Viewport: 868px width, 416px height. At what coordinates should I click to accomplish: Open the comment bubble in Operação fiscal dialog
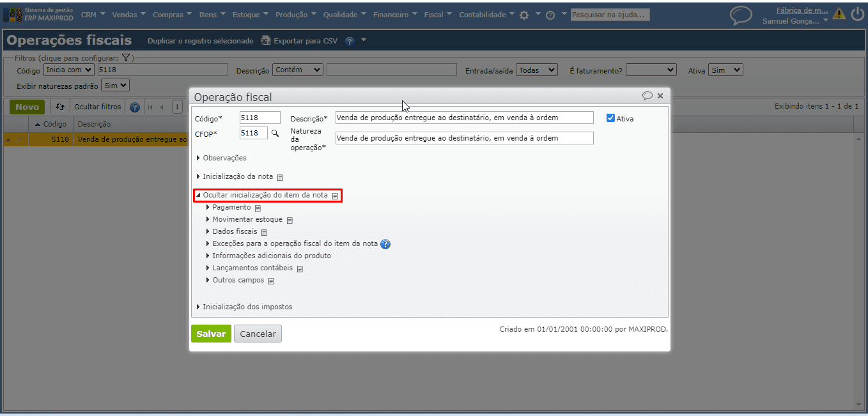pos(647,96)
